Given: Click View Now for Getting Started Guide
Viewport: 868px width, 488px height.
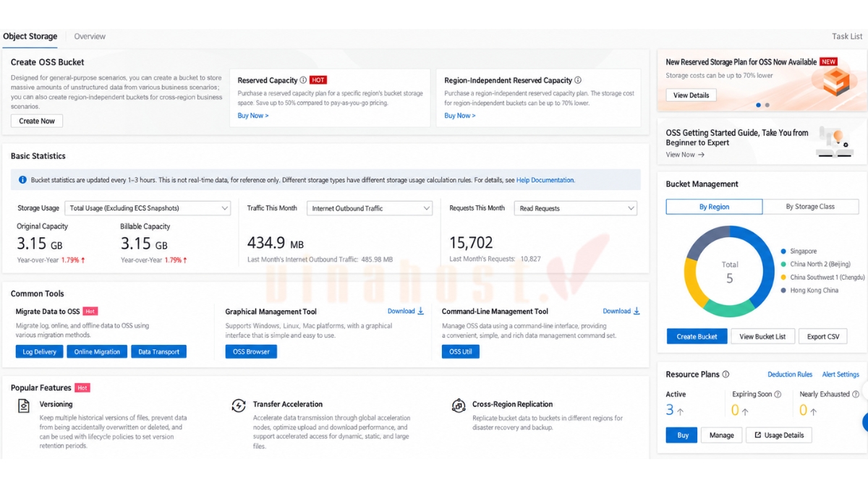Looking at the screenshot, I should tap(685, 155).
